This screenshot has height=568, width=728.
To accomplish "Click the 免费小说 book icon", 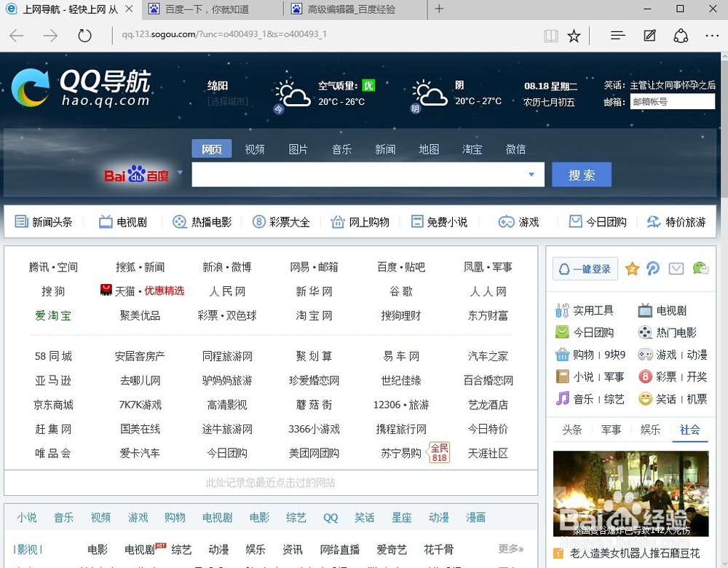I will (x=417, y=221).
